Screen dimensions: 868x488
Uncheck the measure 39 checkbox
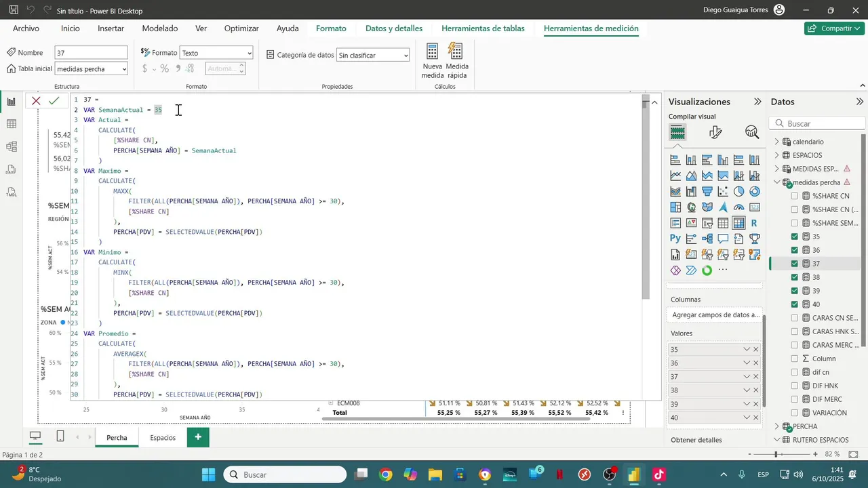795,291
